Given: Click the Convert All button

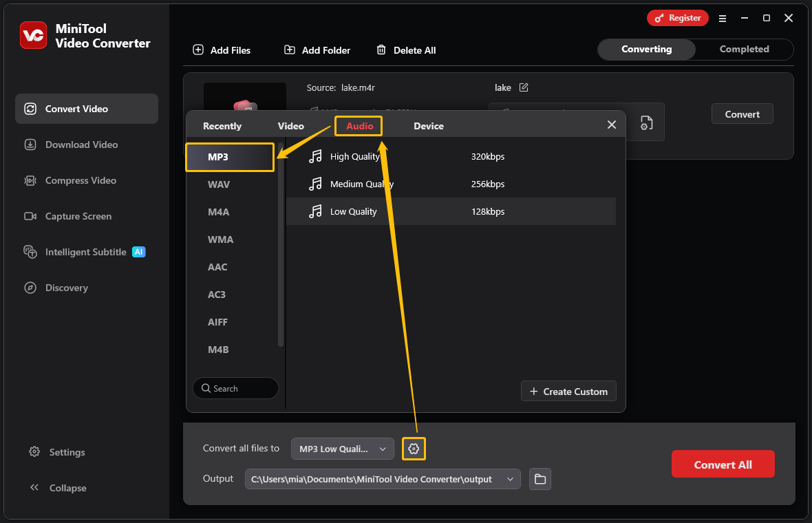Looking at the screenshot, I should pyautogui.click(x=723, y=464).
